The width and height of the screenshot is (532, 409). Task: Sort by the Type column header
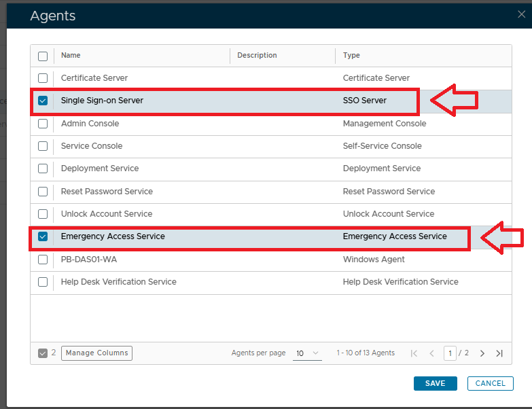(x=351, y=56)
